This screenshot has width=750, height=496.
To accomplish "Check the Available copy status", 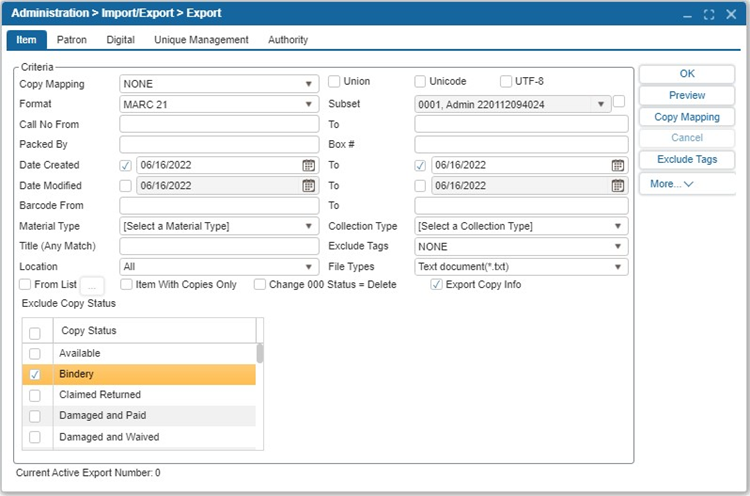I will coord(35,354).
